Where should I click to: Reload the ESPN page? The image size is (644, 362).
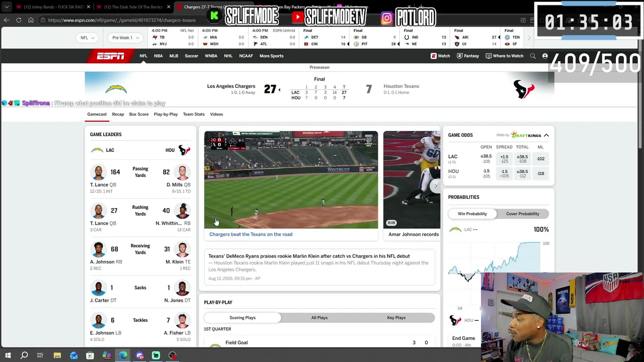[x=19, y=20]
